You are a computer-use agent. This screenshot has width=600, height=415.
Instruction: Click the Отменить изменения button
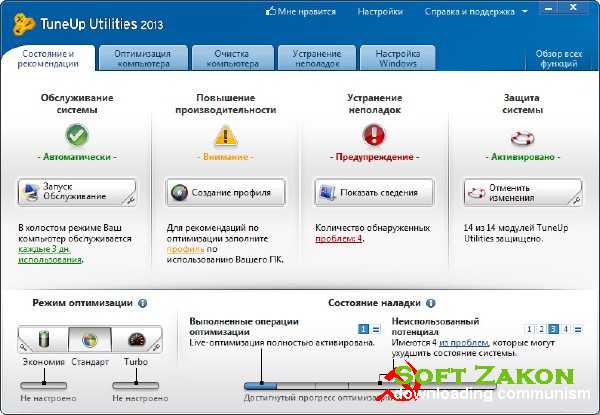click(x=523, y=192)
